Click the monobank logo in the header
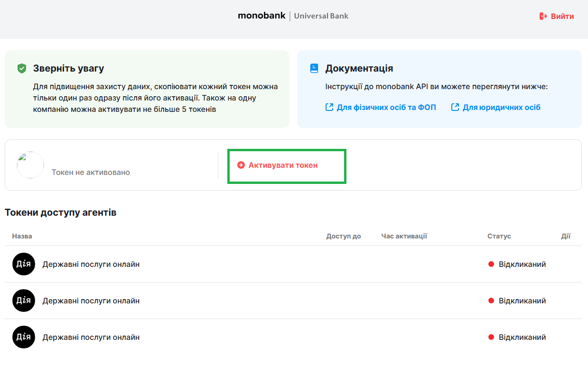Image resolution: width=588 pixels, height=365 pixels. pyautogui.click(x=261, y=15)
